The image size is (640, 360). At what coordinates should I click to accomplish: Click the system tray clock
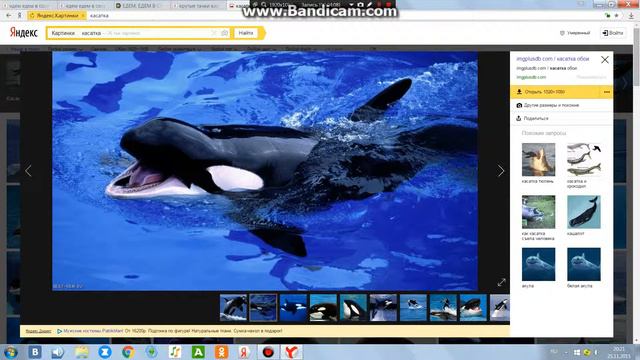(x=620, y=352)
